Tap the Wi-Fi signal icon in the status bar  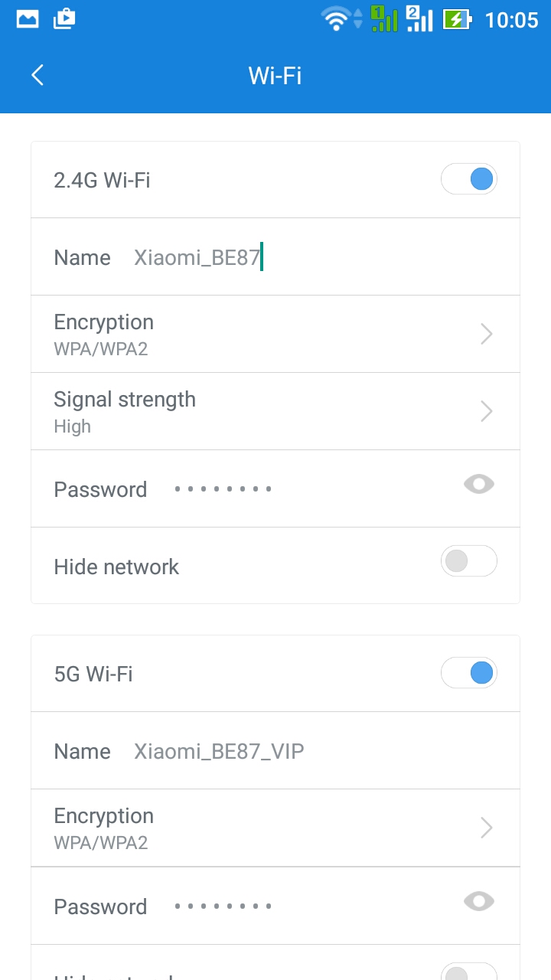click(x=335, y=19)
